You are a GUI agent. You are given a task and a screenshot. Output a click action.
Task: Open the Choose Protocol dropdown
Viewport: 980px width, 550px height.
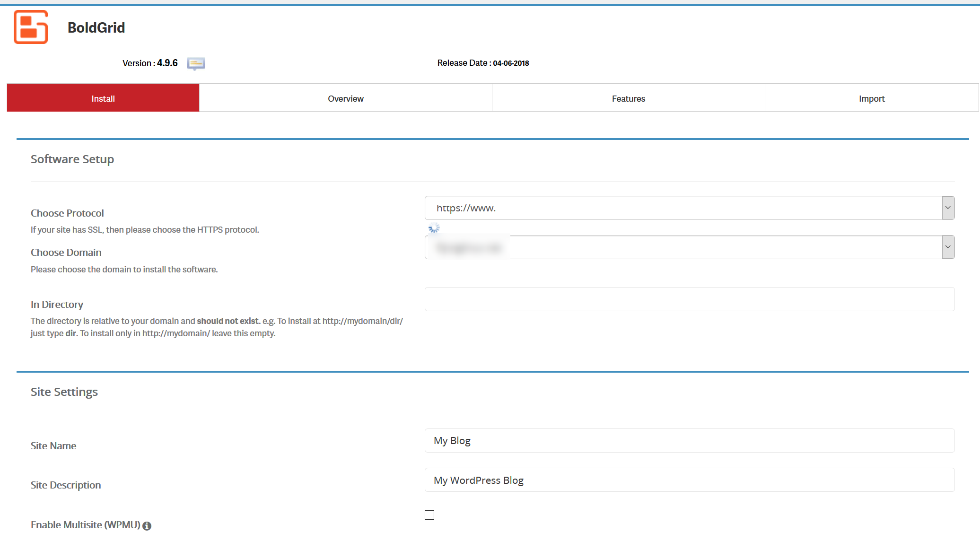pos(689,208)
